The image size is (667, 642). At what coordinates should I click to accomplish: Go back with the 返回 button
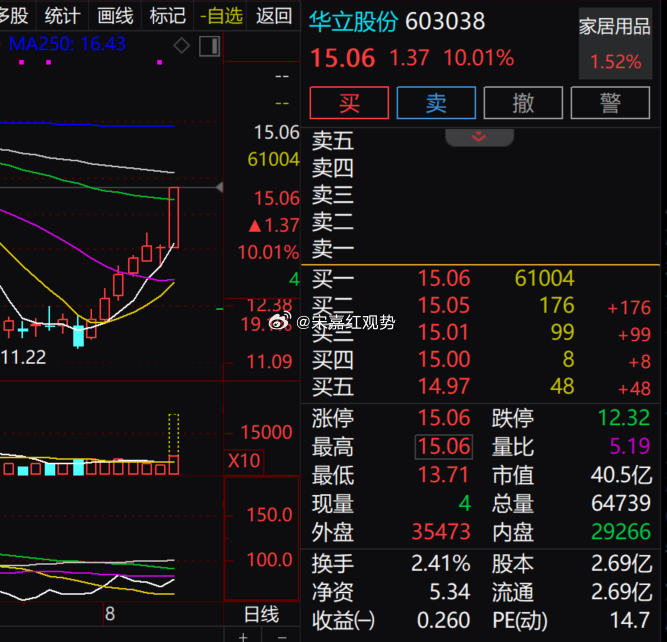274,16
